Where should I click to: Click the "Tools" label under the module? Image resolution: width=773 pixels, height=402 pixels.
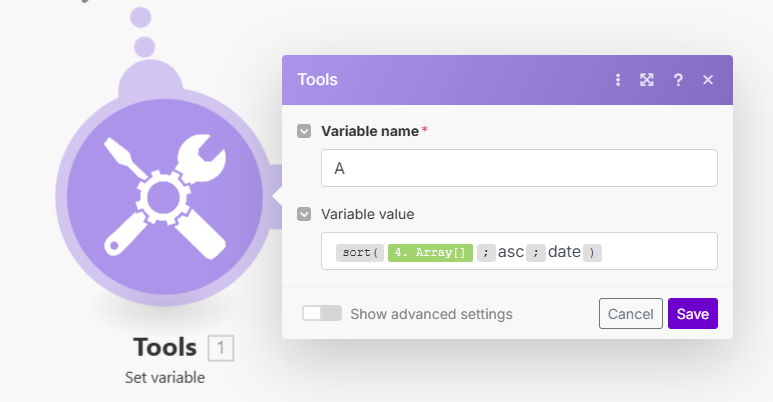[x=165, y=348]
